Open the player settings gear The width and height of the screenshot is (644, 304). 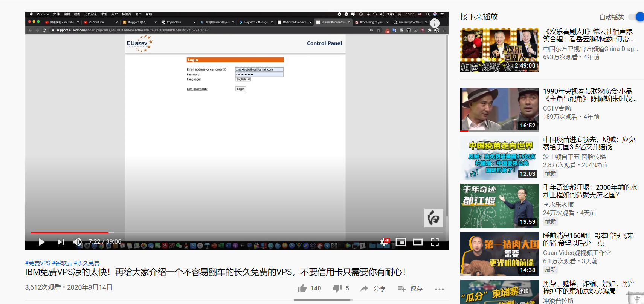[384, 242]
